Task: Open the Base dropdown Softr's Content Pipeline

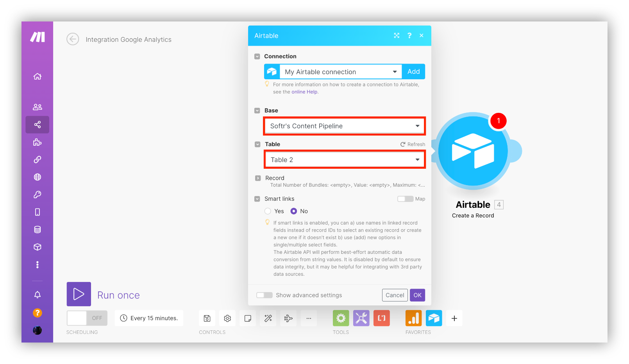Action: (345, 126)
